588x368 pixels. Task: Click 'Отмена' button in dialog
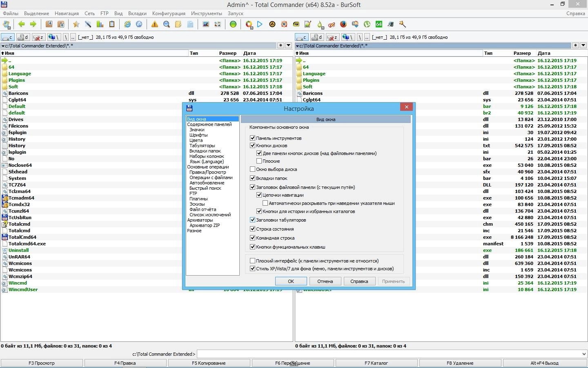[x=325, y=281]
